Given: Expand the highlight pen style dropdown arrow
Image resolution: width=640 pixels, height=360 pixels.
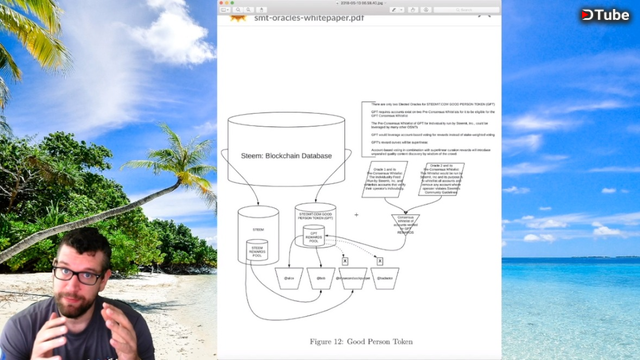Looking at the screenshot, I should 402,10.
